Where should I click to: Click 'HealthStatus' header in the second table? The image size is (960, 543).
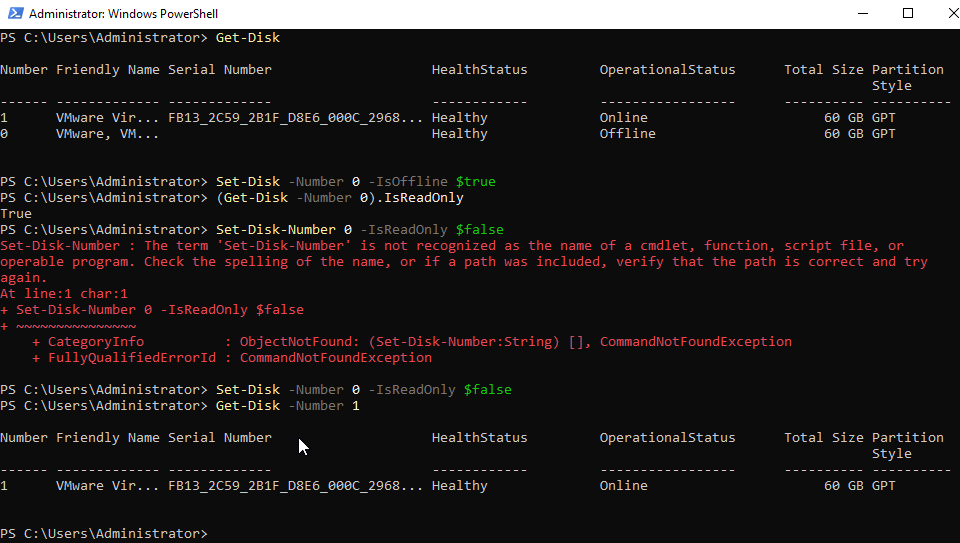click(479, 438)
